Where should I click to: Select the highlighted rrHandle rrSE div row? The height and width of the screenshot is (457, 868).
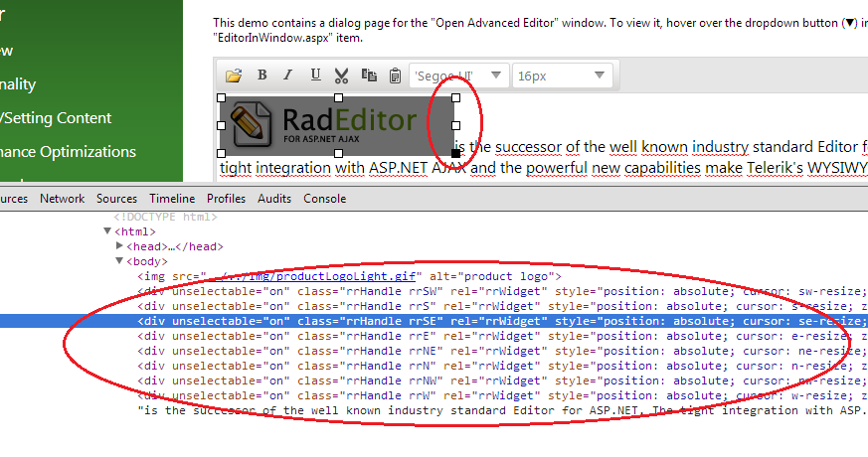point(434,321)
